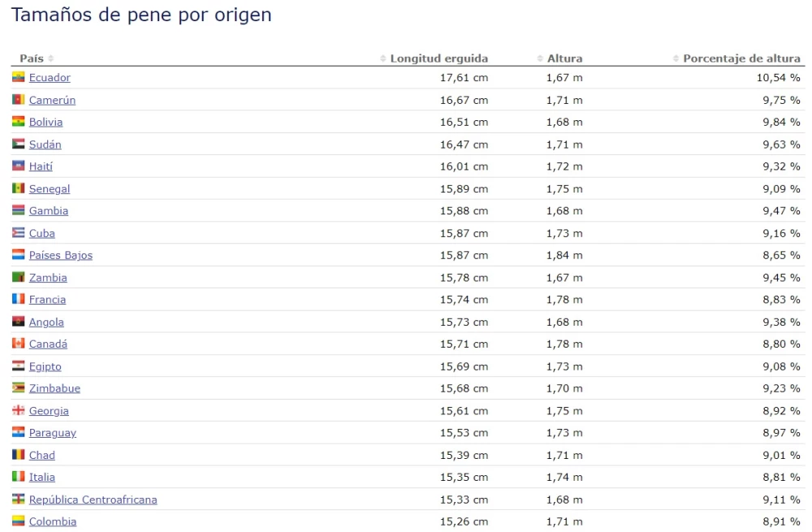Select the Francia flag icon
The height and width of the screenshot is (532, 812).
pyautogui.click(x=18, y=299)
